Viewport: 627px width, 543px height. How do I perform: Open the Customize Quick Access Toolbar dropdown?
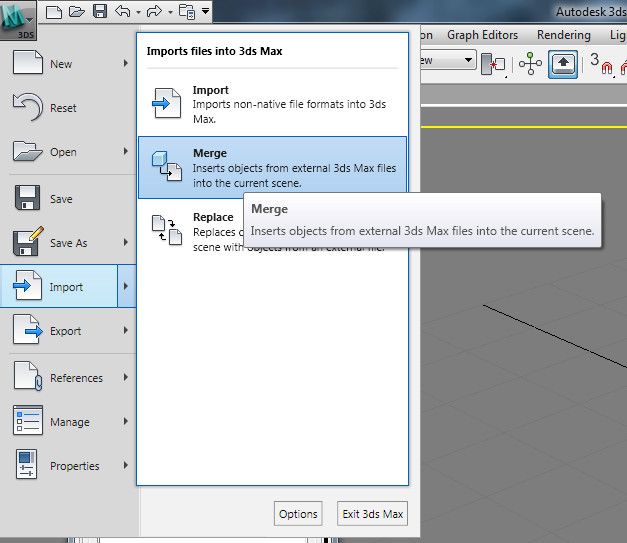coord(206,11)
